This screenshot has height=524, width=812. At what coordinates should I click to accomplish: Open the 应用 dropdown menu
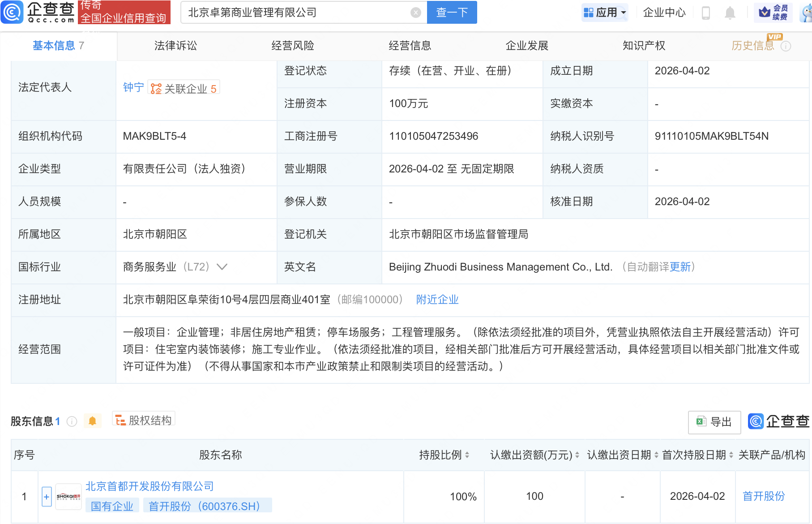(605, 12)
